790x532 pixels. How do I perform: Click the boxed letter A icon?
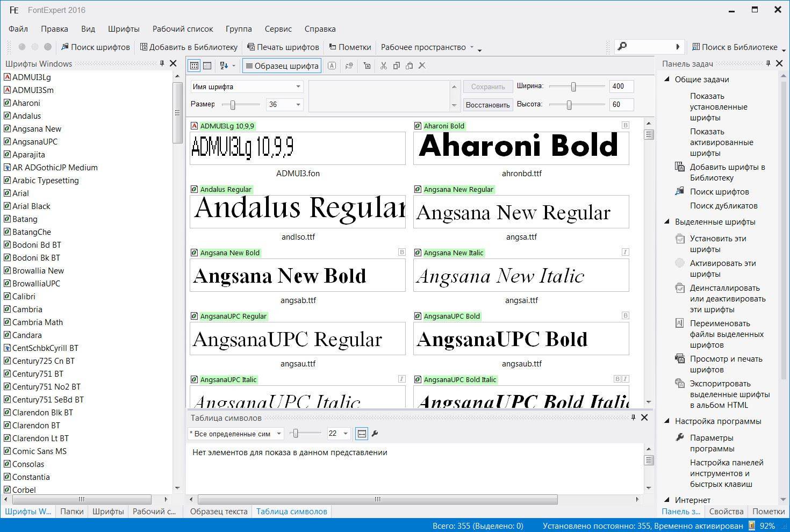332,66
